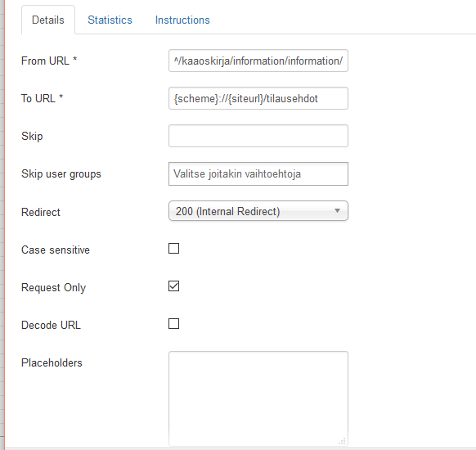
Task: Click the From URL input field
Action: pos(258,61)
